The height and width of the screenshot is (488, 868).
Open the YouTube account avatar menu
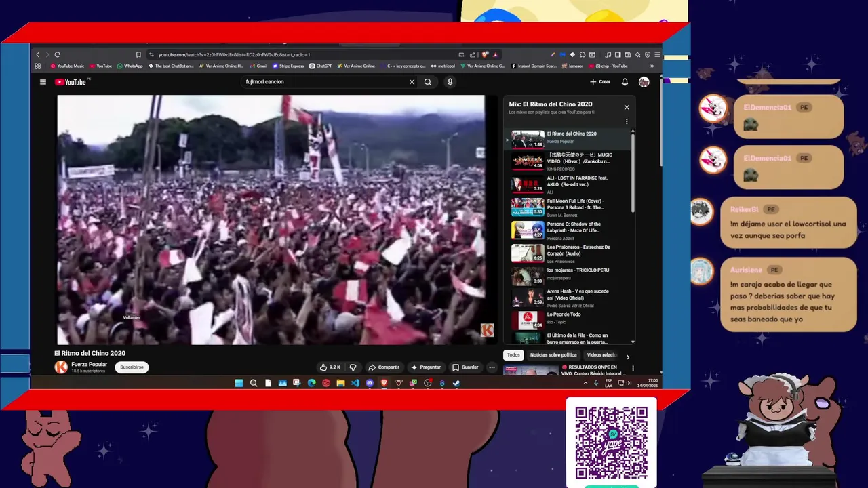click(x=644, y=82)
